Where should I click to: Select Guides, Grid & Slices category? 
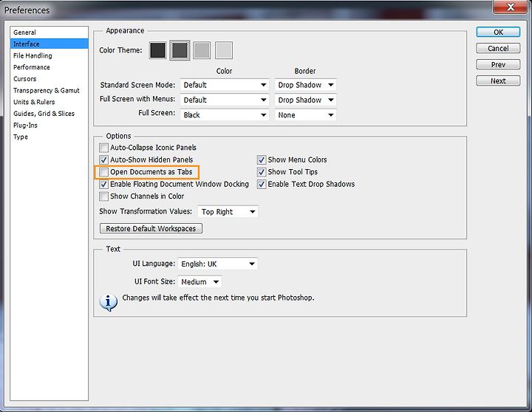(50, 114)
